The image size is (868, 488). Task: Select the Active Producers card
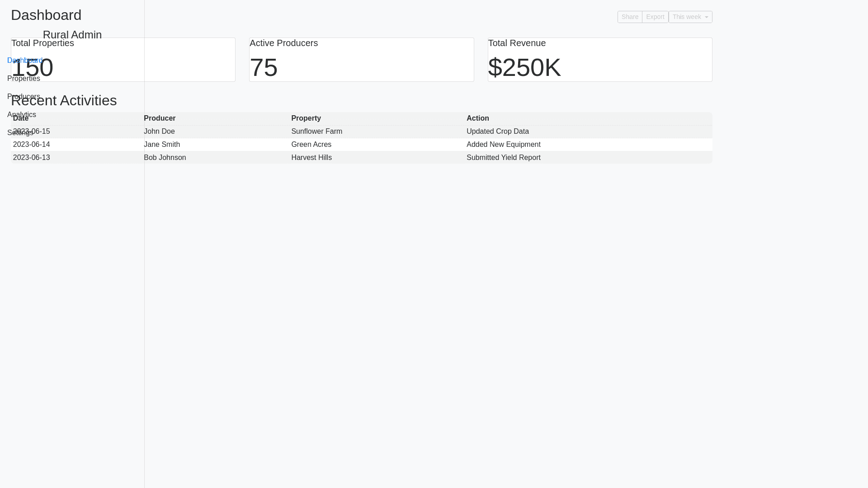pyautogui.click(x=361, y=60)
